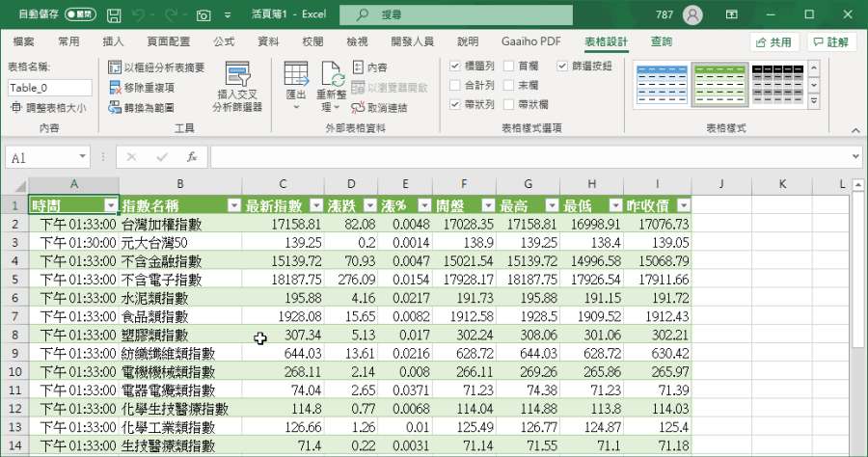
Task: Click the search box in title bar
Action: click(x=456, y=14)
